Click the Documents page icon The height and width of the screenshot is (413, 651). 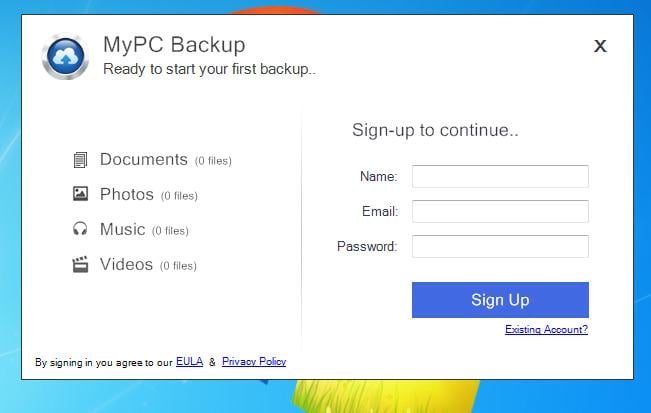80,160
